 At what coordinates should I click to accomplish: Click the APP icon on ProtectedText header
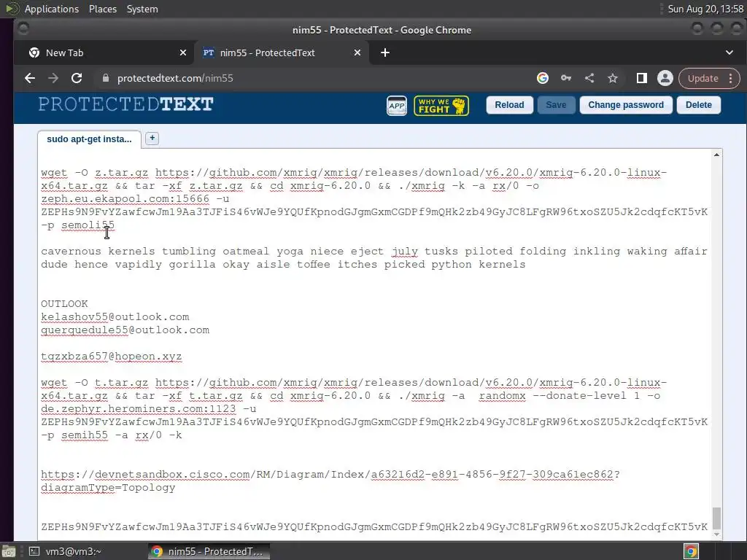(396, 106)
